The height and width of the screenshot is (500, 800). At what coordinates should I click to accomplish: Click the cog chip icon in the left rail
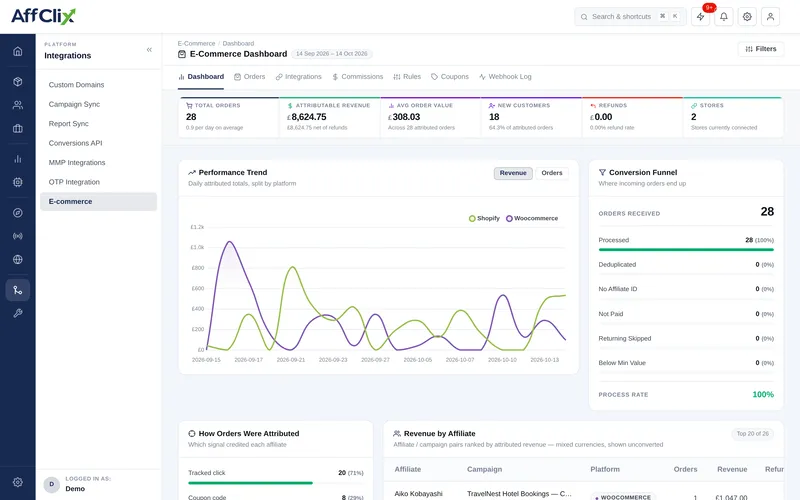(x=18, y=182)
